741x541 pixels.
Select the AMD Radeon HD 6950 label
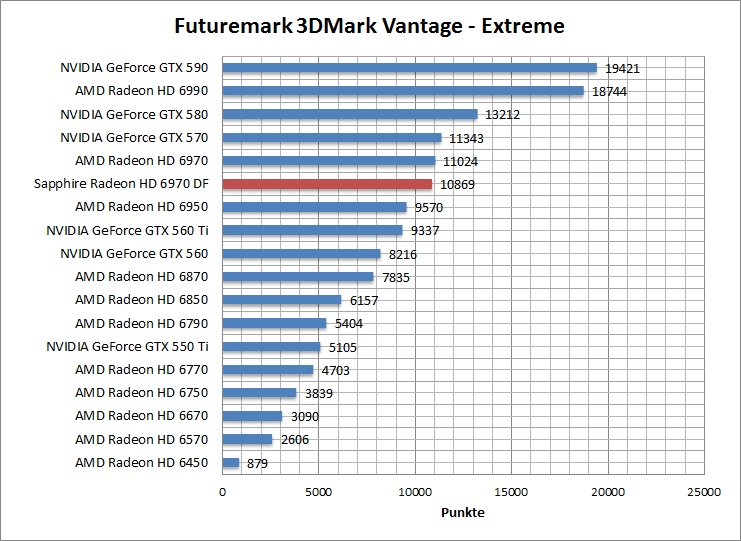(141, 206)
